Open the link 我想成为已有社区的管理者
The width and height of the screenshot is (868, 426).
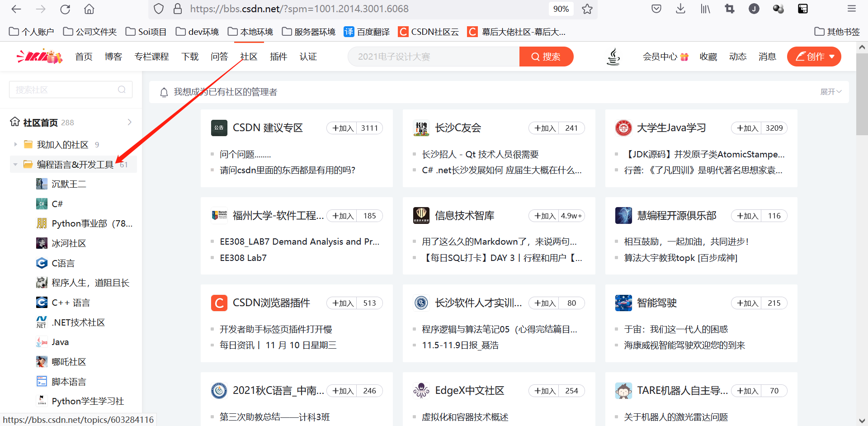tap(226, 91)
